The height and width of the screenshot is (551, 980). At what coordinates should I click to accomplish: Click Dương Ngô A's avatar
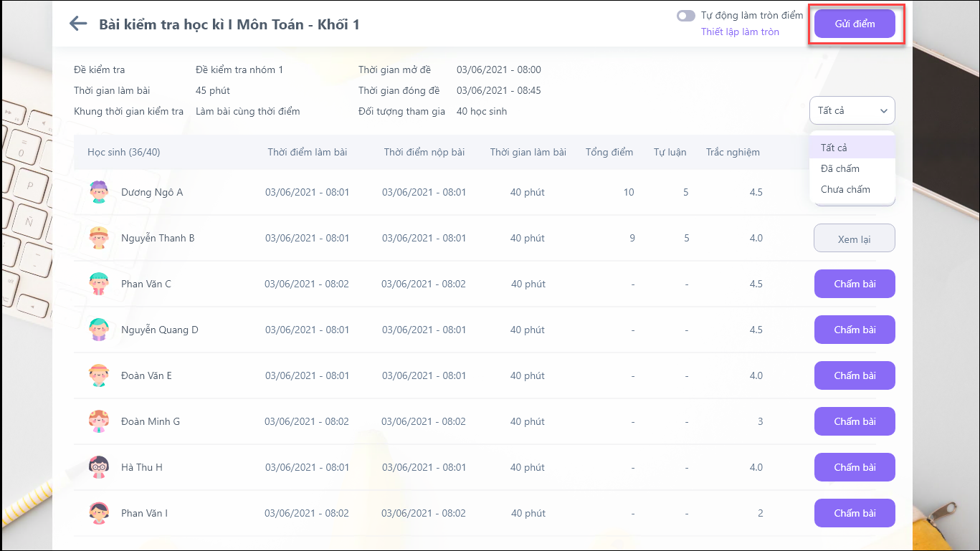[x=98, y=192]
